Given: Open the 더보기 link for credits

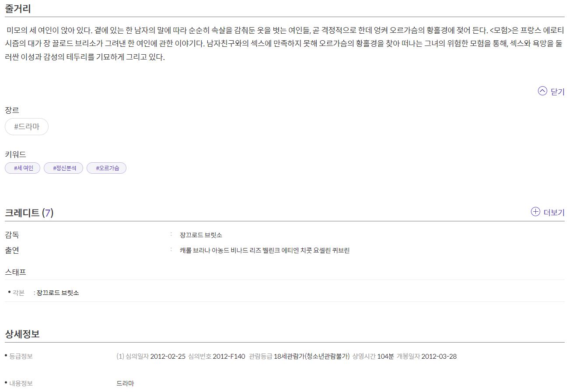Looking at the screenshot, I should [554, 213].
